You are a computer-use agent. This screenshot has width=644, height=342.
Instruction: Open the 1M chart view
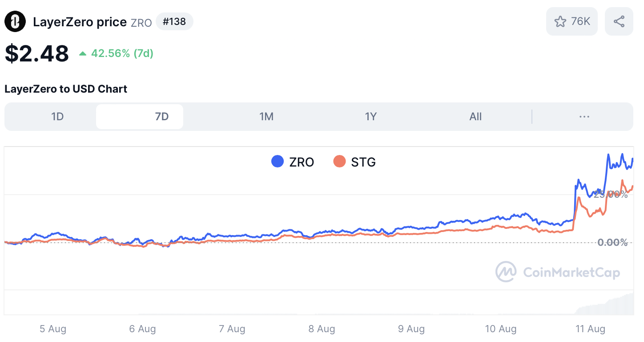click(266, 116)
